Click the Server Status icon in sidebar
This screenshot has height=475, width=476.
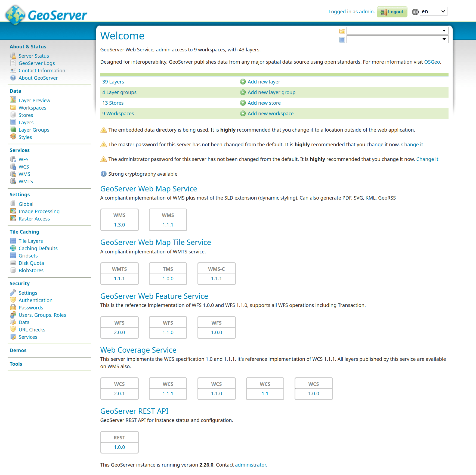[x=13, y=56]
